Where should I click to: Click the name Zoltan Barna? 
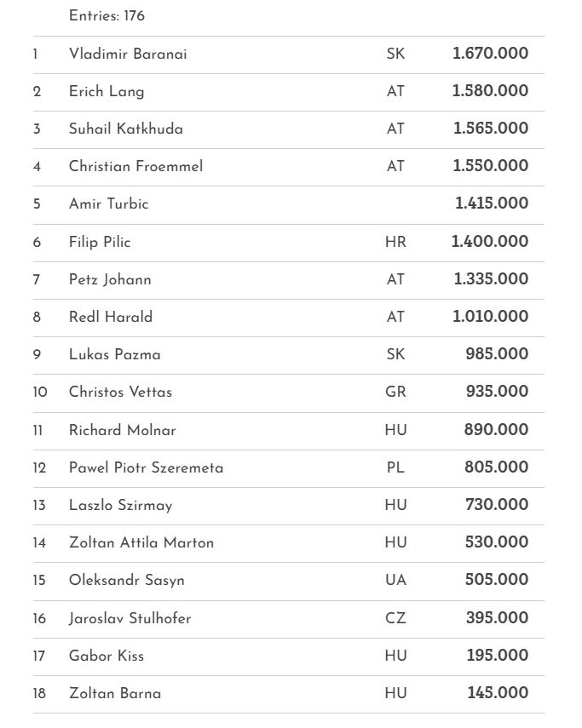[115, 693]
